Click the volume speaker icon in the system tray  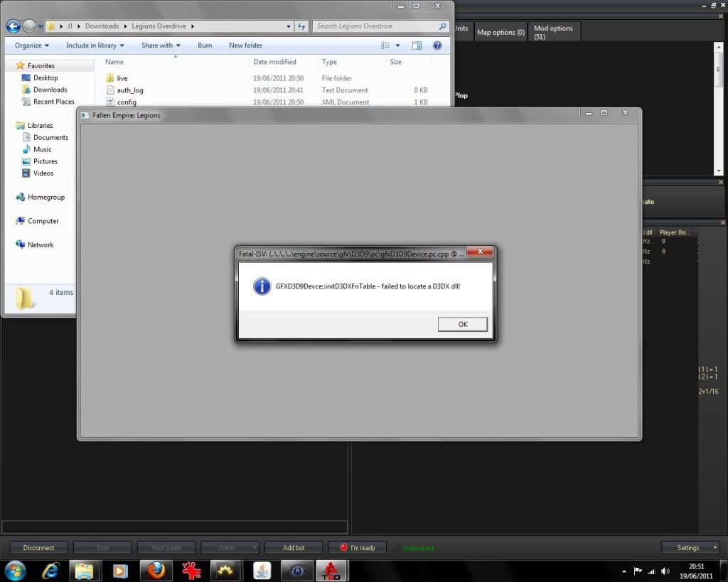[x=665, y=571]
